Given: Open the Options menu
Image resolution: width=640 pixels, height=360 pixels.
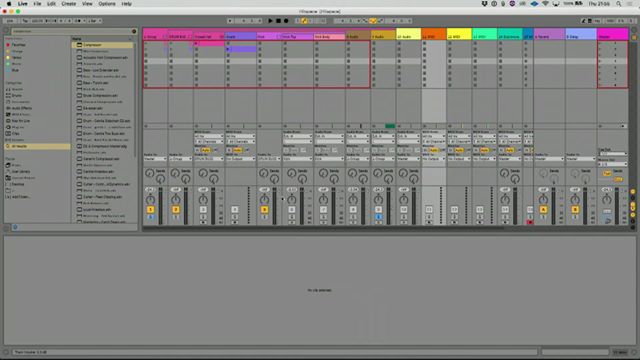Looking at the screenshot, I should point(107,4).
